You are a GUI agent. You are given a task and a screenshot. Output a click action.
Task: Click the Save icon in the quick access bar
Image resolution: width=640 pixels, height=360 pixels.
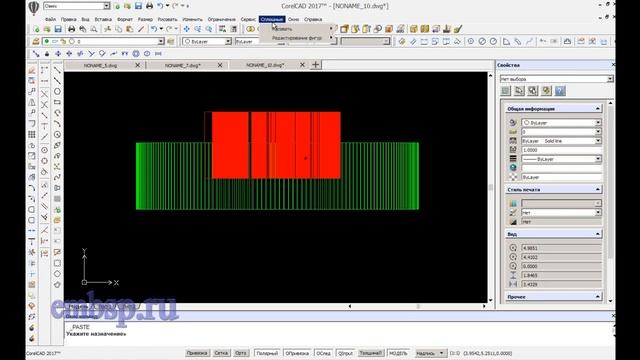tap(138, 6)
